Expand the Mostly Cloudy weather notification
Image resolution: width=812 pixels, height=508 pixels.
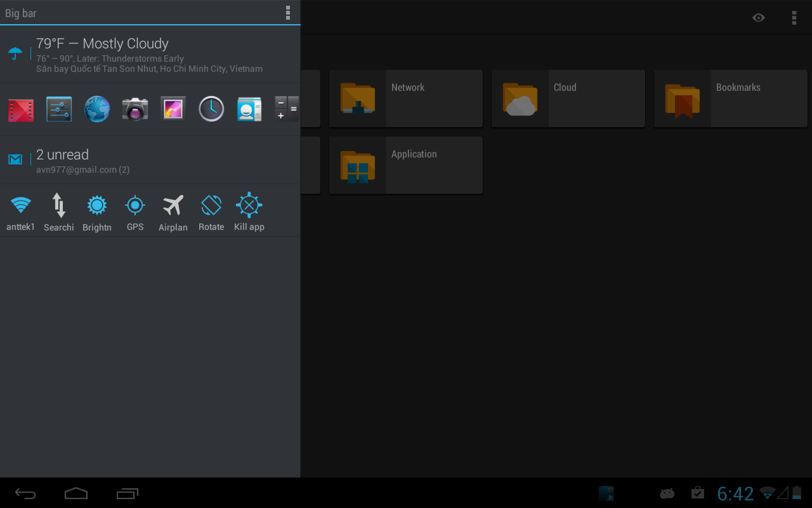pyautogui.click(x=150, y=54)
